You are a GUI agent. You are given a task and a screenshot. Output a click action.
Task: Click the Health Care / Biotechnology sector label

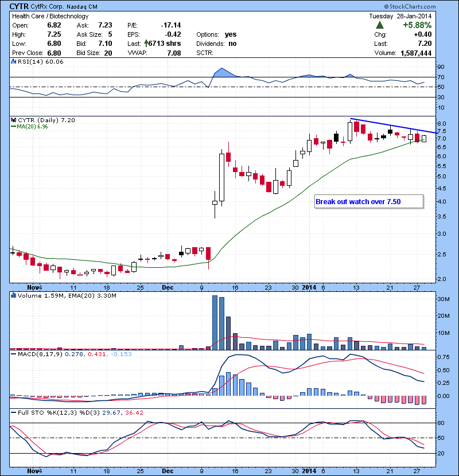[x=50, y=16]
